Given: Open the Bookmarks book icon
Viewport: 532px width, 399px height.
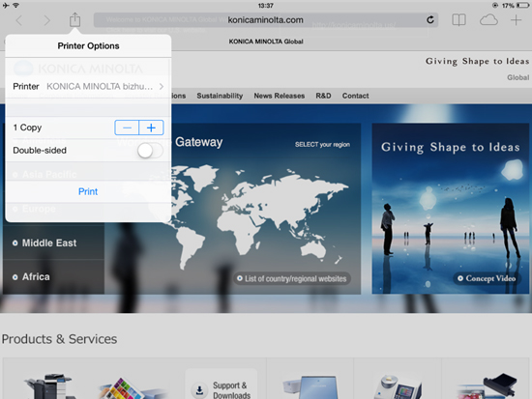Looking at the screenshot, I should [458, 20].
